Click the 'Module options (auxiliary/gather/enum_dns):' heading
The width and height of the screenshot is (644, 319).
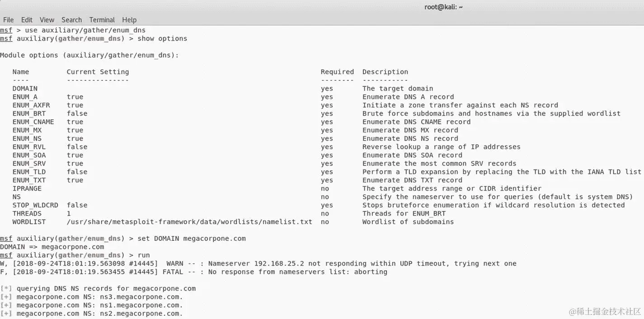tap(89, 55)
